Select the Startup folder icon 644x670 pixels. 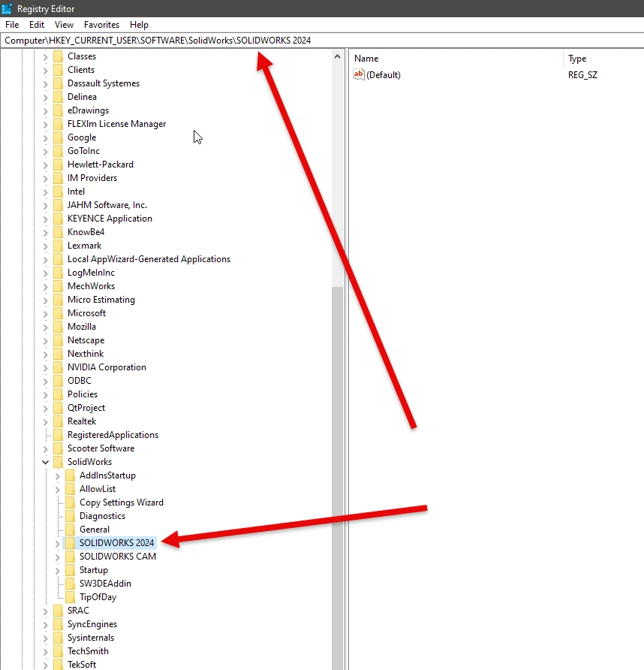[x=70, y=570]
